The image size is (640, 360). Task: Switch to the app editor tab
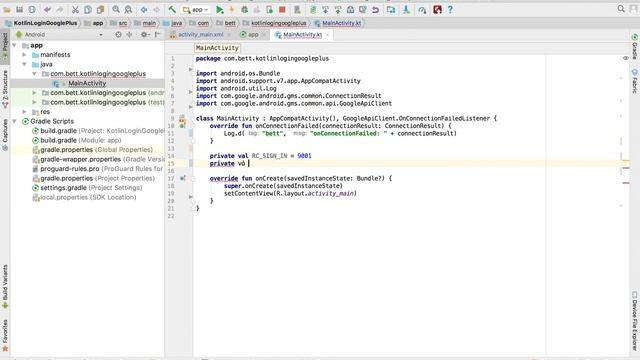pyautogui.click(x=253, y=35)
